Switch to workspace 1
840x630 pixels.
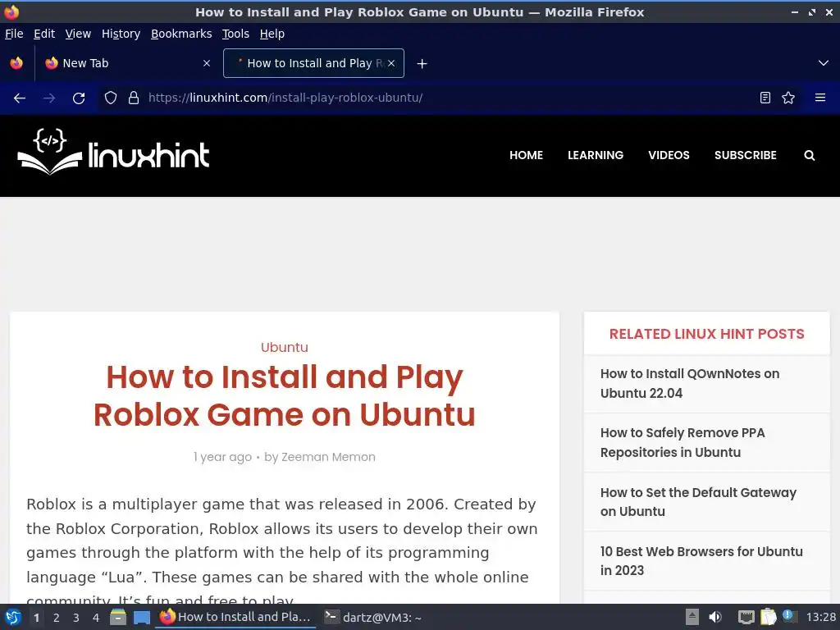36,618
